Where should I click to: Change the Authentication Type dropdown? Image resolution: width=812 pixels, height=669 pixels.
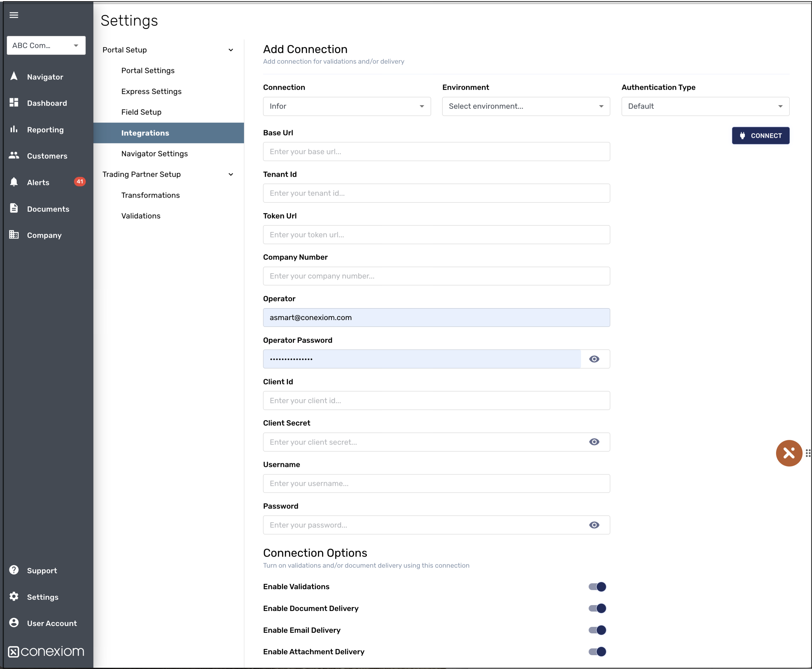[705, 106]
